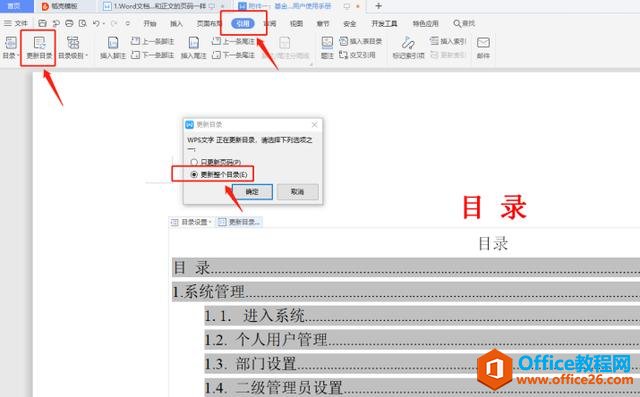Image resolution: width=640 pixels, height=397 pixels.
Task: Switch to the 页面布局 ribbon tab
Action: [209, 23]
